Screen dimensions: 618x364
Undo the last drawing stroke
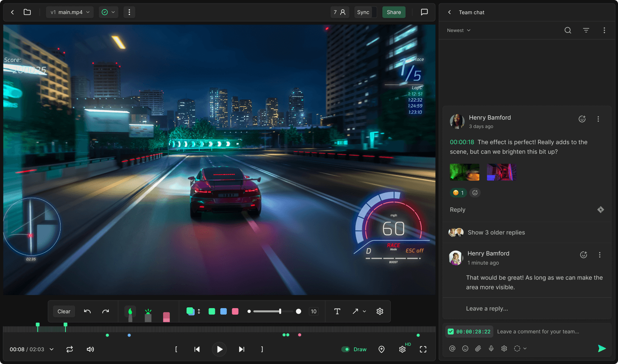click(87, 312)
